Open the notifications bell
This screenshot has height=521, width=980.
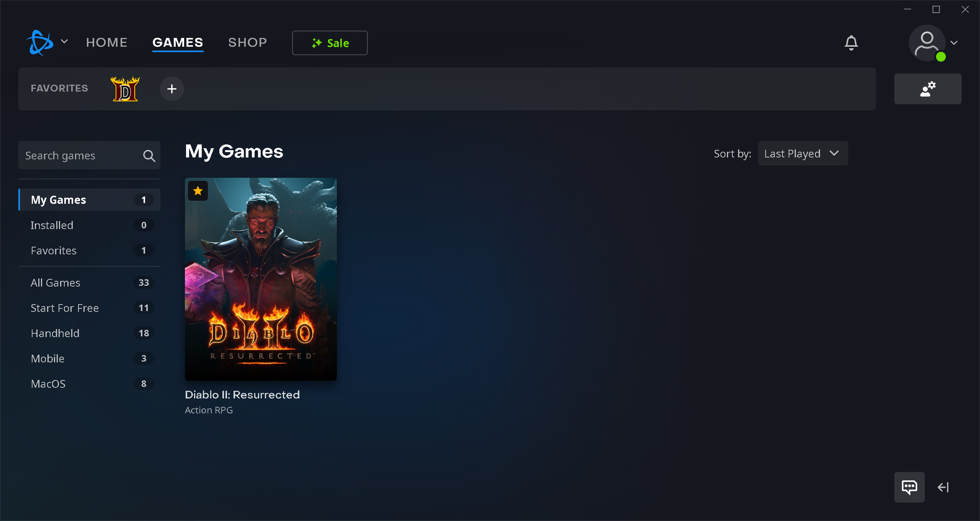851,43
